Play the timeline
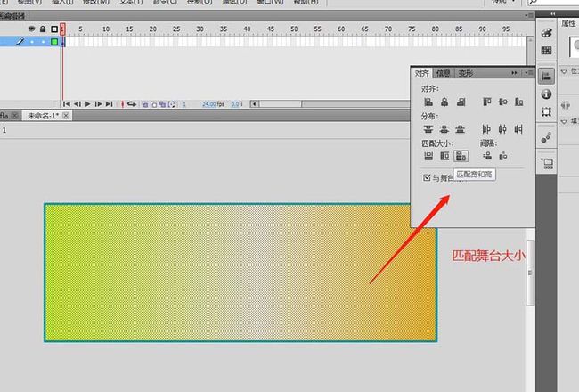 [x=87, y=104]
